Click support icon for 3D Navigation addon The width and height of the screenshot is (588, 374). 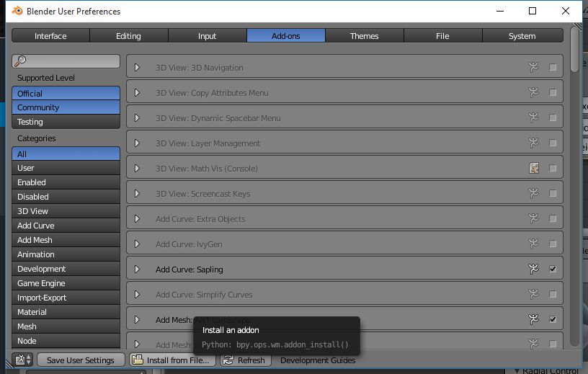[x=533, y=67]
